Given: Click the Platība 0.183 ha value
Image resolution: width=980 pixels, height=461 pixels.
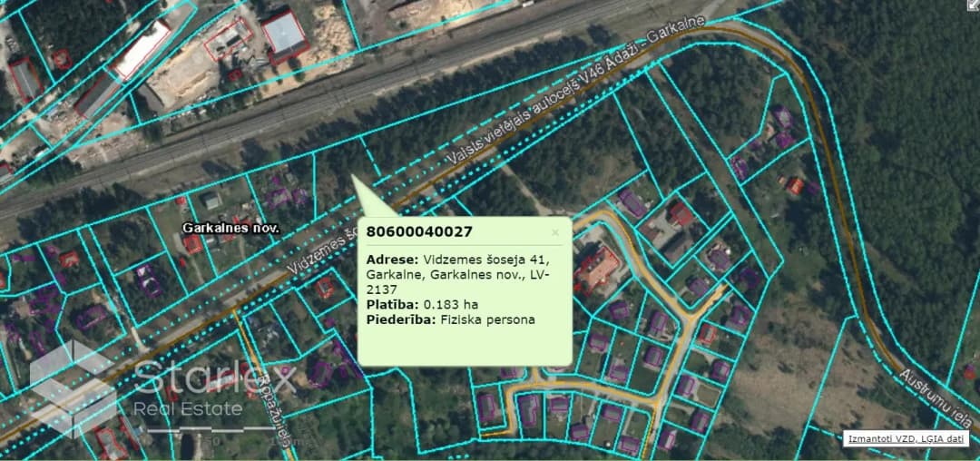Looking at the screenshot, I should tap(423, 305).
